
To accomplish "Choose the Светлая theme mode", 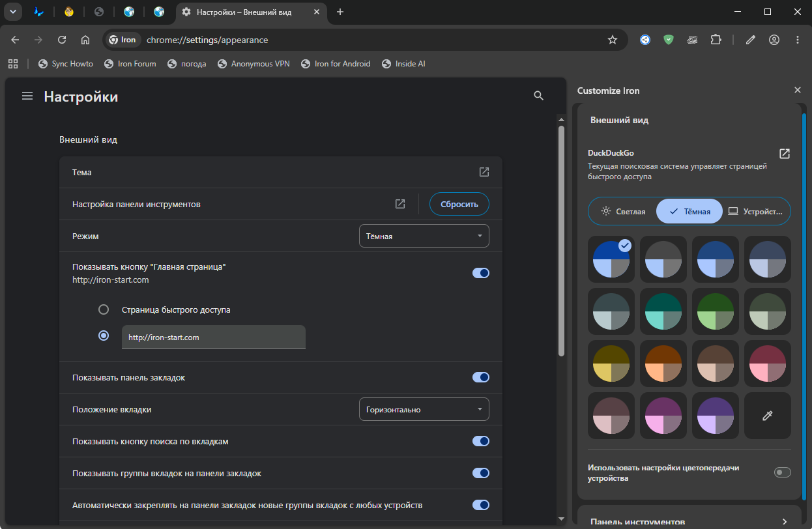I will click(623, 211).
